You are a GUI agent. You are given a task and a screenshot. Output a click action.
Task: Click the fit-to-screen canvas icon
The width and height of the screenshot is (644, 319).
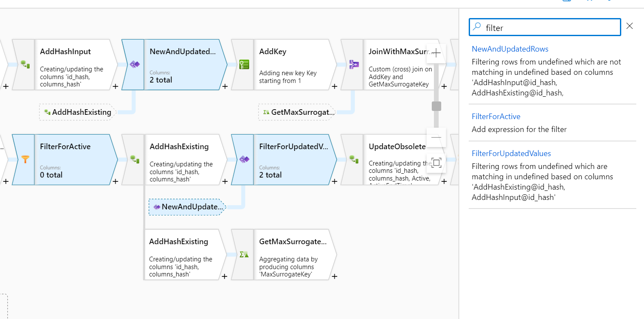coord(436,163)
